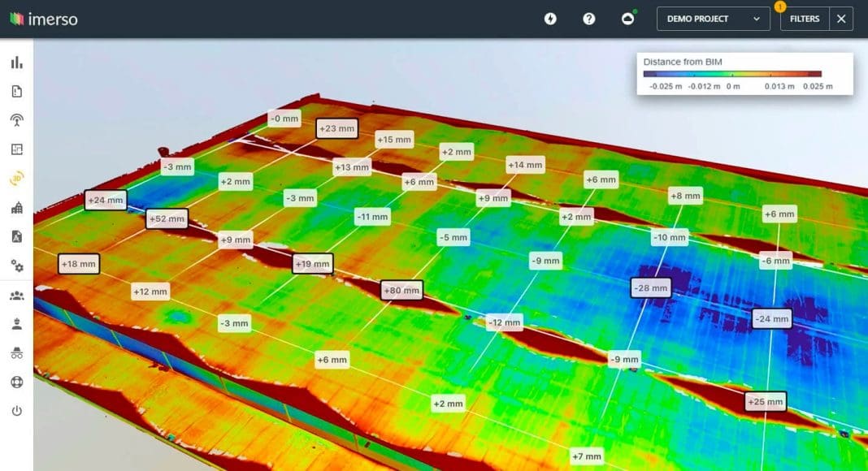Select the 3D view sidebar icon
Image resolution: width=868 pixels, height=471 pixels.
pos(16,179)
